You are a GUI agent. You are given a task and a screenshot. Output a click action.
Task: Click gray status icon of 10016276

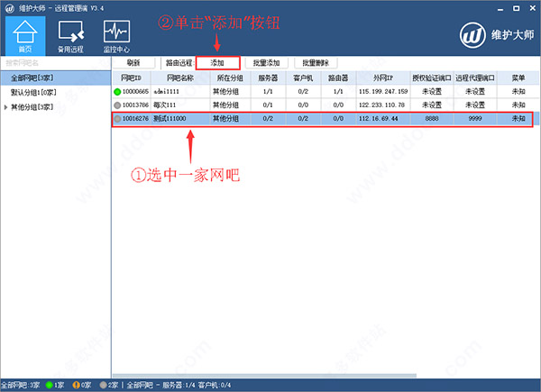click(117, 119)
